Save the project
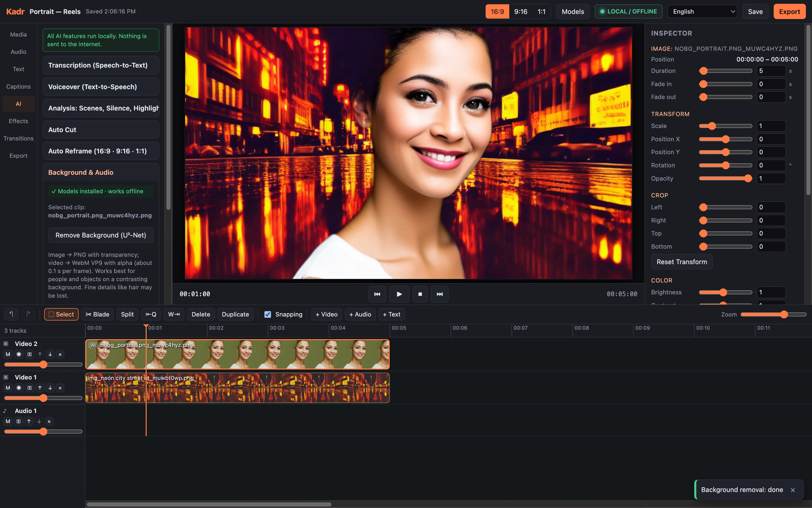This screenshot has width=812, height=508. coord(755,11)
